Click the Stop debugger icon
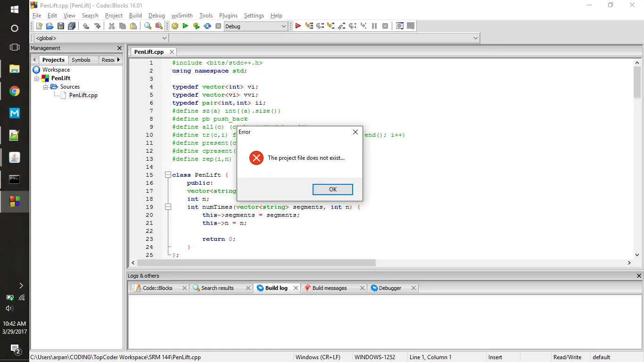644x362 pixels. 385,26
